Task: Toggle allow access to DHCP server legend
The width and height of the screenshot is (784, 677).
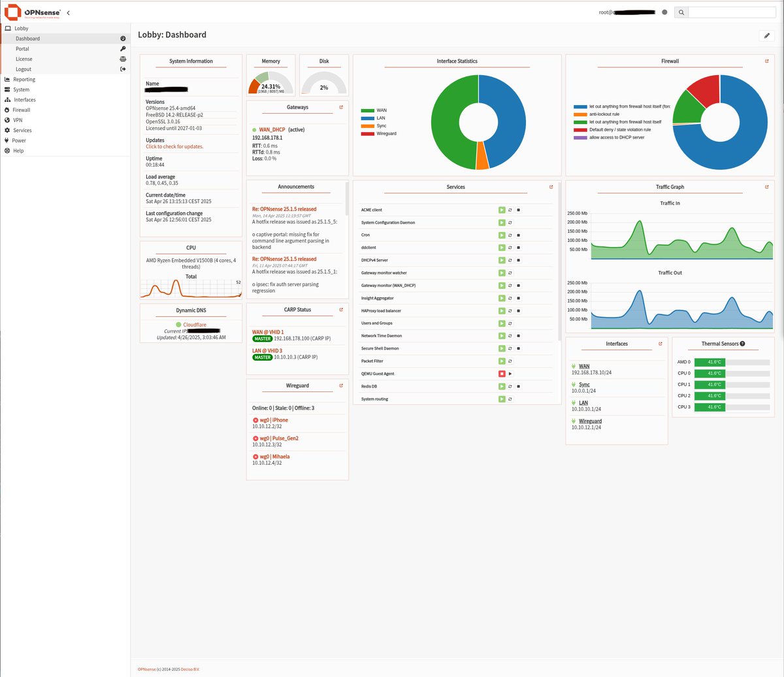Action: coord(609,137)
